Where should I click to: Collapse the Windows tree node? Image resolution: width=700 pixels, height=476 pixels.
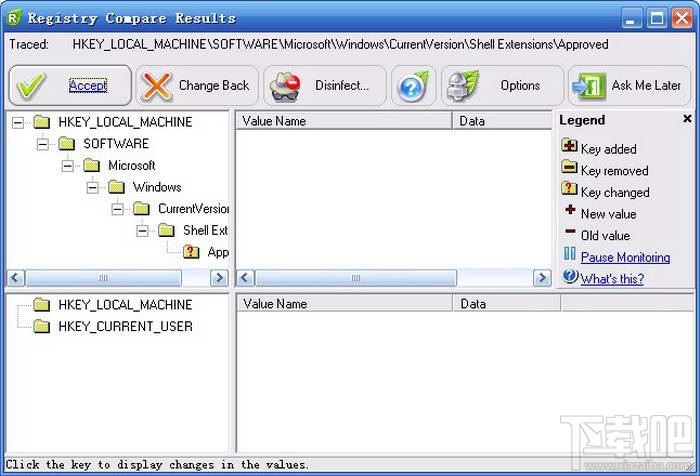tap(92, 187)
